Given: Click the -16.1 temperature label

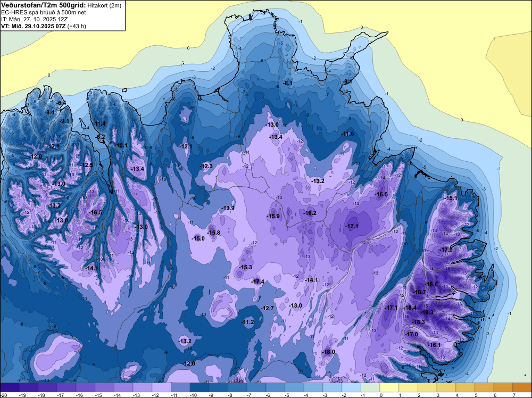Looking at the screenshot, I should tap(434, 345).
